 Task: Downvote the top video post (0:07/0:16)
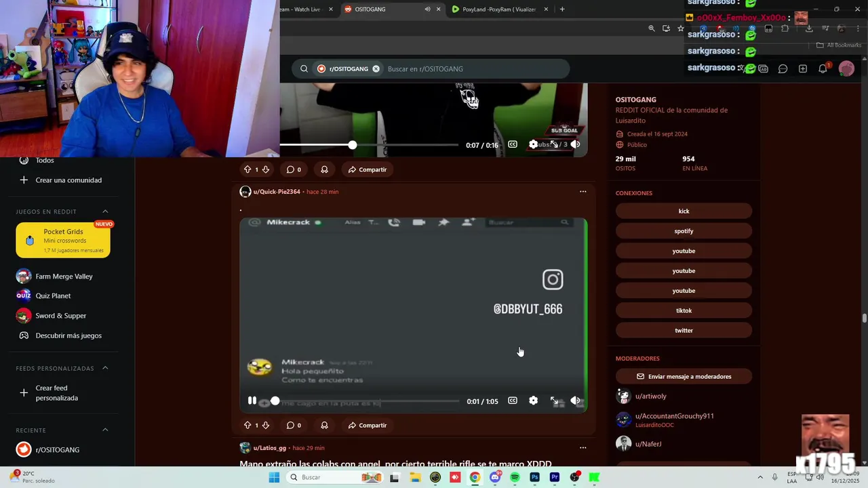point(266,169)
